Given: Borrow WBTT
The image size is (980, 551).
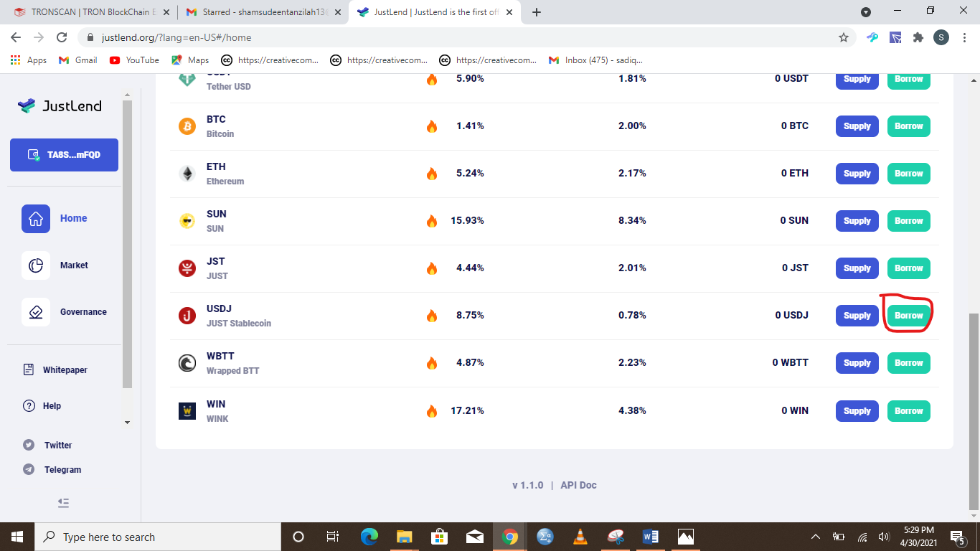Looking at the screenshot, I should (x=909, y=363).
